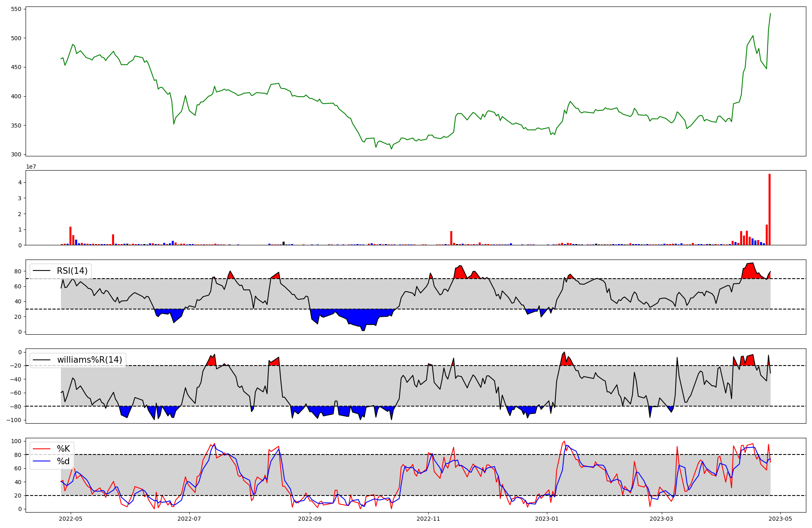Click the red volume bar near 2022-11

click(451, 238)
